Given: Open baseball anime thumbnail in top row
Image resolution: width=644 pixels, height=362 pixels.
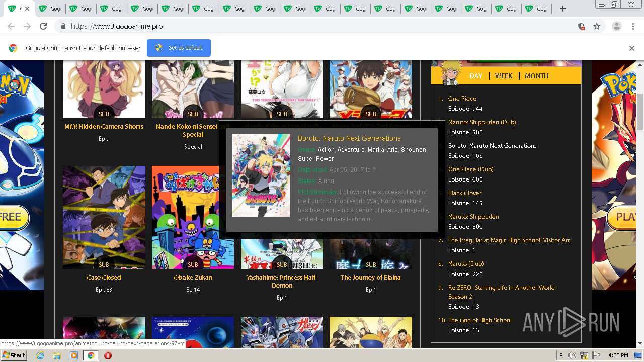Looking at the screenshot, I should tap(371, 89).
